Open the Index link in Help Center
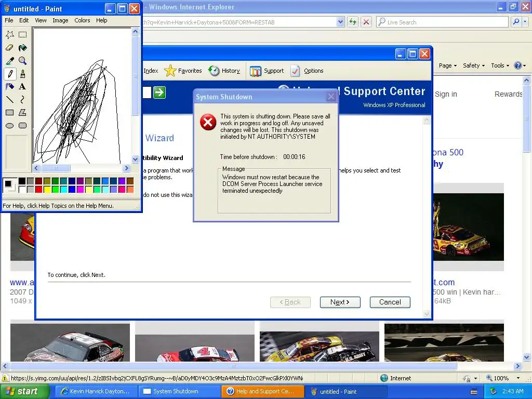532x399 pixels. [x=151, y=71]
